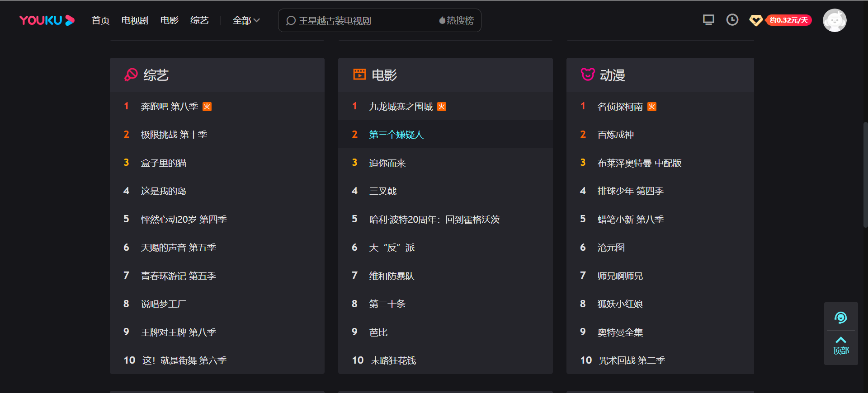Go to 首页 in the navigation bar
This screenshot has height=393, width=868.
(x=100, y=20)
